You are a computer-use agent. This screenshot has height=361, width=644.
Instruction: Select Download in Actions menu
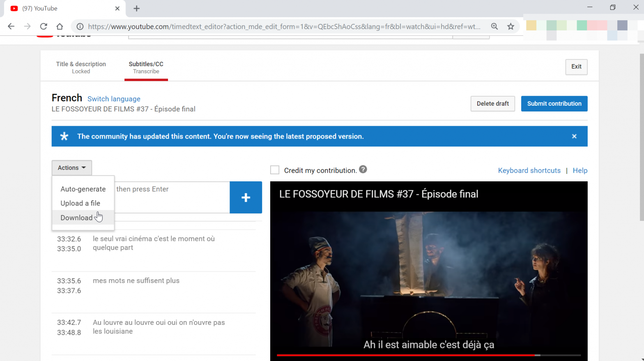pos(83,218)
